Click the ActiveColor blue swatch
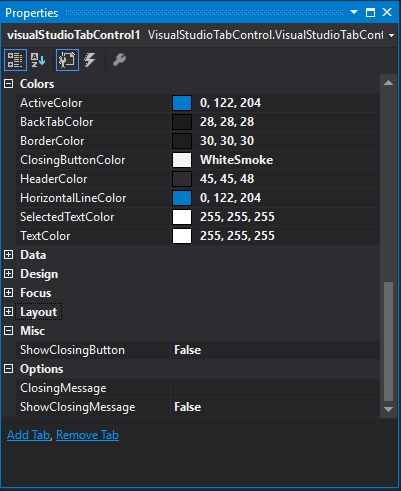The image size is (401, 491). (182, 103)
